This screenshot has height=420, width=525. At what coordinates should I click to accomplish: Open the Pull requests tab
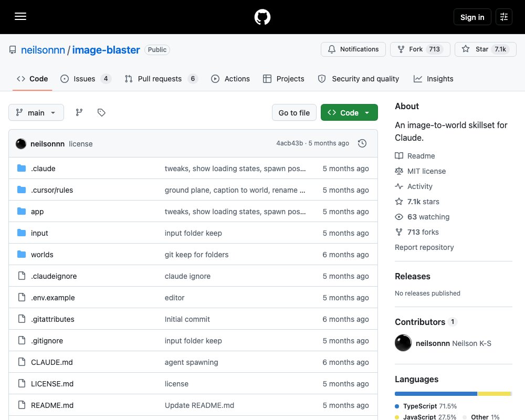(161, 79)
